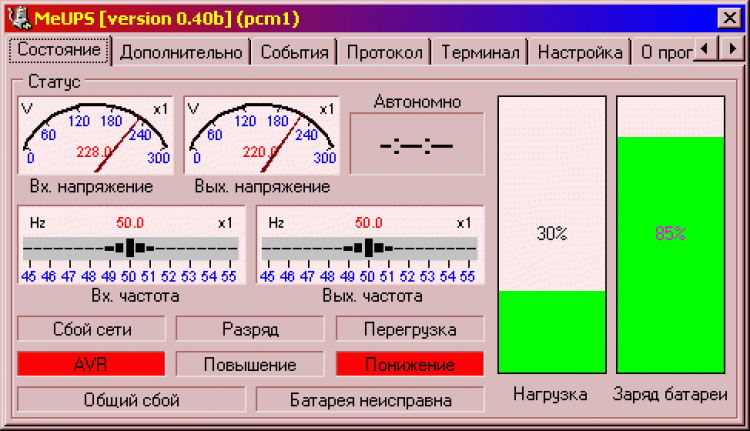Select the Состояние tab
Image resolution: width=750 pixels, height=431 pixels.
coord(59,50)
